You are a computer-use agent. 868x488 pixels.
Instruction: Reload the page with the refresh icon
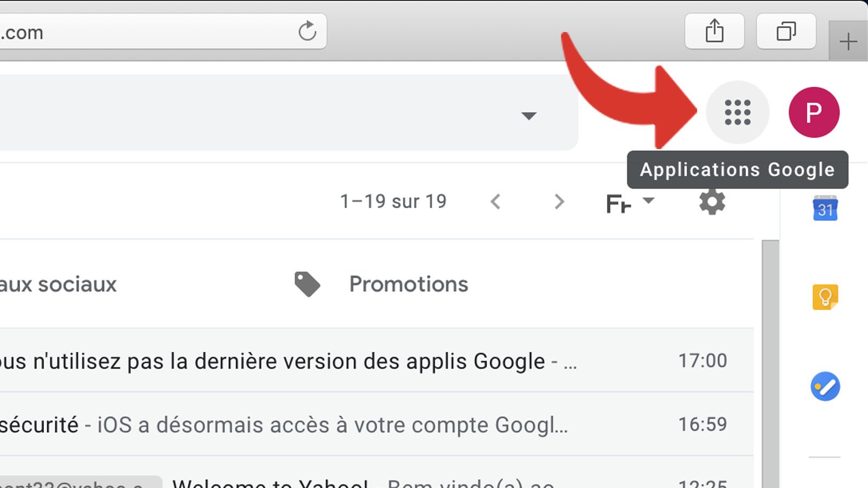point(308,31)
